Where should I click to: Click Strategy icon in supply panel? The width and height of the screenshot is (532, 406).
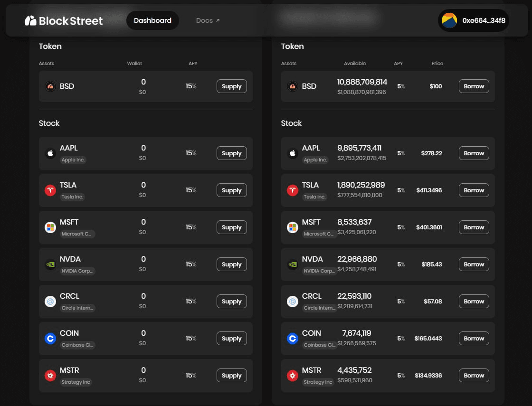click(50, 376)
